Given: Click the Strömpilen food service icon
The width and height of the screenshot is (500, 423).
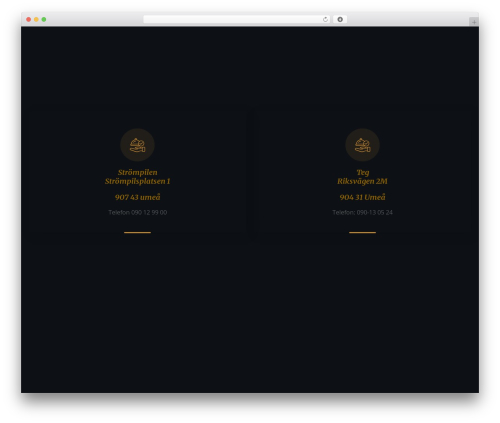Looking at the screenshot, I should coord(137,145).
